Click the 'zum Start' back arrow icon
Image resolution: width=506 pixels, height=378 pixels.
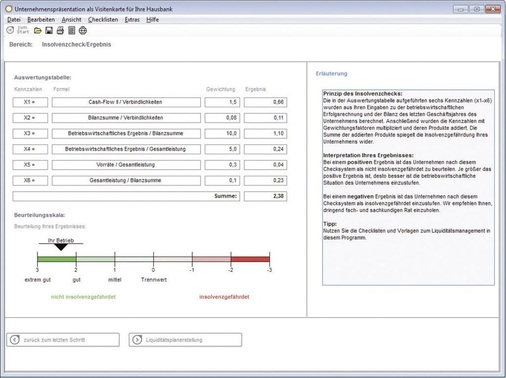point(10,30)
